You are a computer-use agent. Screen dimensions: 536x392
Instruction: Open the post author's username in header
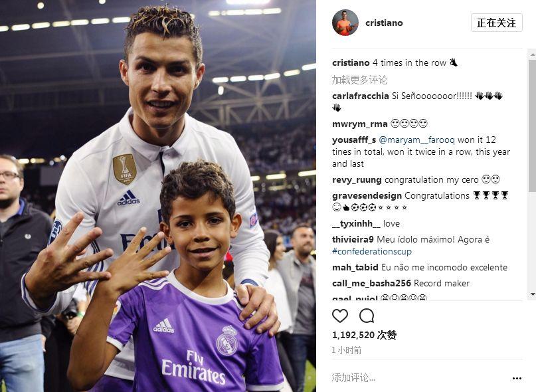[x=384, y=23]
